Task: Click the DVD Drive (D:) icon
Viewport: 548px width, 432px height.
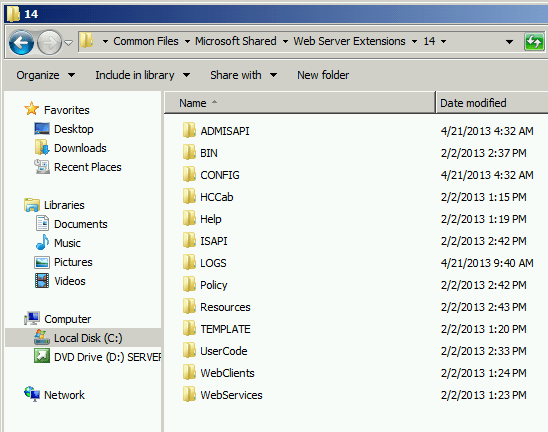Action: coord(42,356)
